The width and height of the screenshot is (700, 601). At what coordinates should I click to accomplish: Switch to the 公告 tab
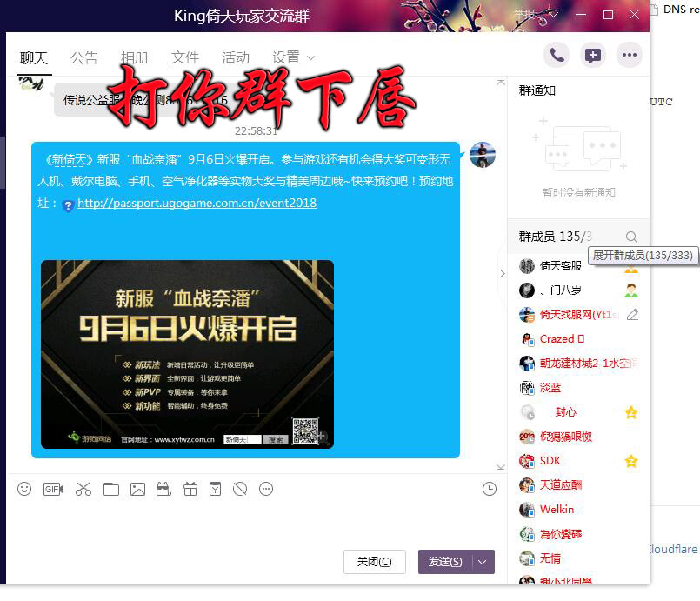[x=84, y=57]
